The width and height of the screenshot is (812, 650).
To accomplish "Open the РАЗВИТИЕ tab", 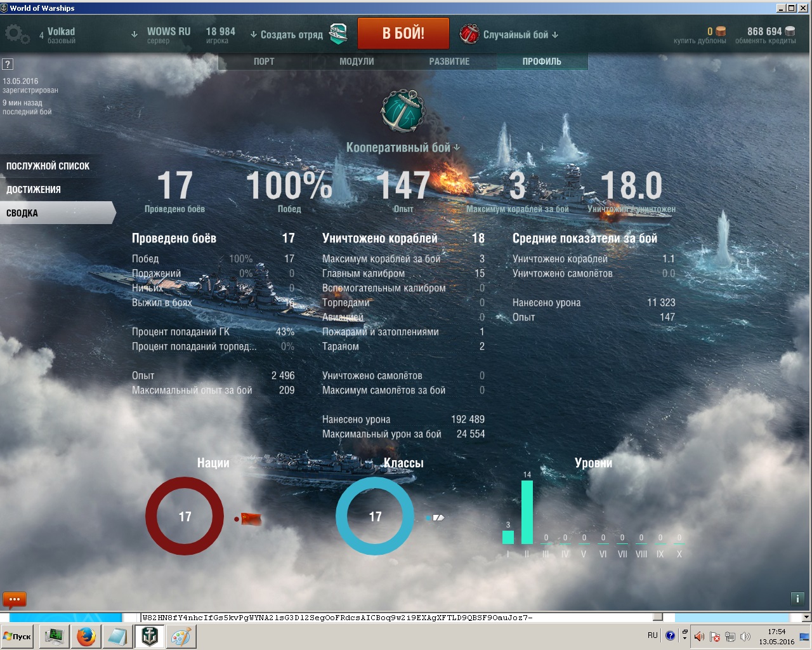I will pos(449,62).
